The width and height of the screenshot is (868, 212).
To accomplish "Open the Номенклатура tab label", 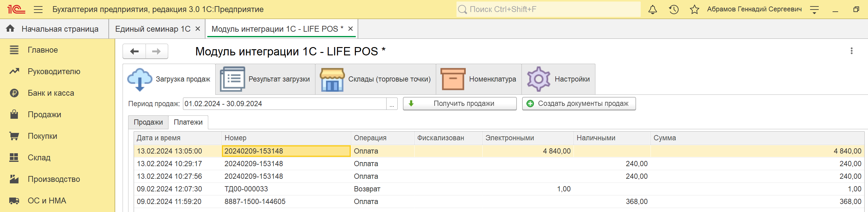I will pyautogui.click(x=492, y=79).
